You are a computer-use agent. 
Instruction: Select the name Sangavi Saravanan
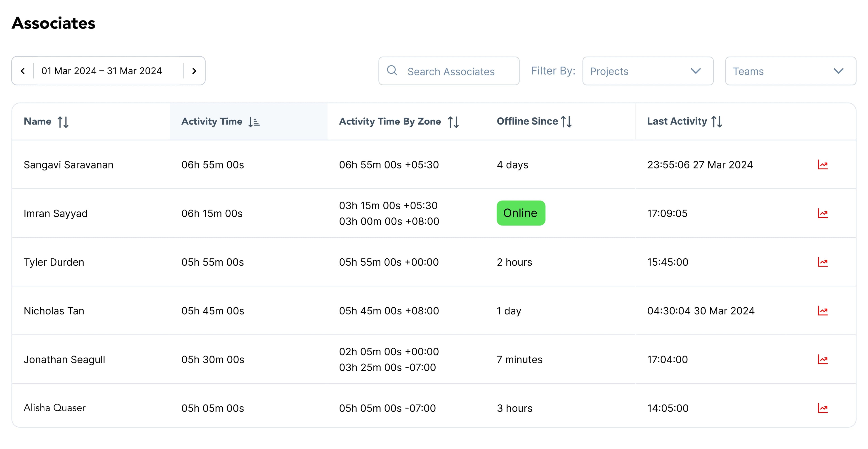tap(68, 165)
